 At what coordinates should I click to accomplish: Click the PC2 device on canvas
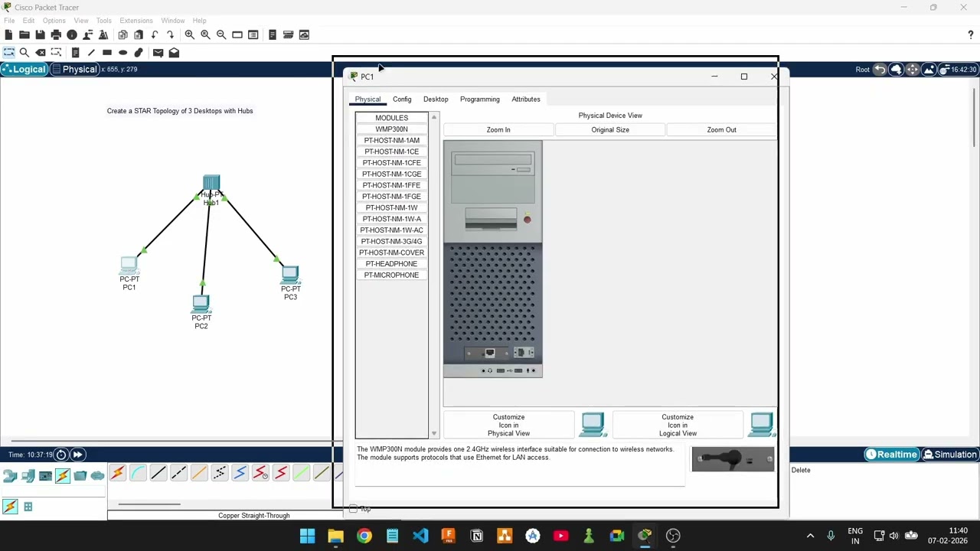pyautogui.click(x=201, y=304)
